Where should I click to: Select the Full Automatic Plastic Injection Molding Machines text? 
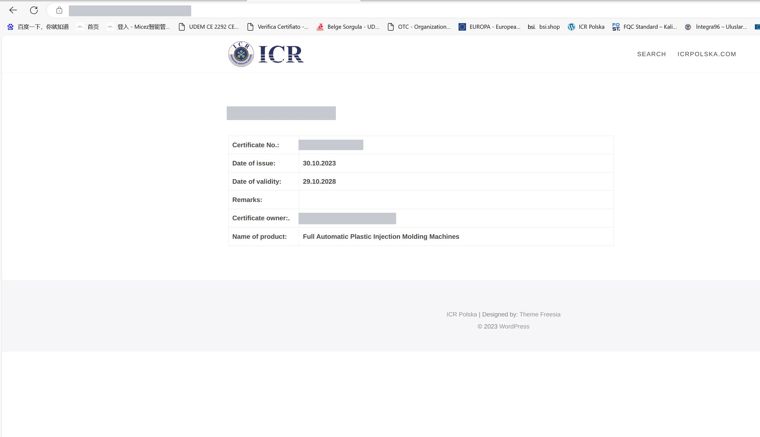click(x=380, y=236)
